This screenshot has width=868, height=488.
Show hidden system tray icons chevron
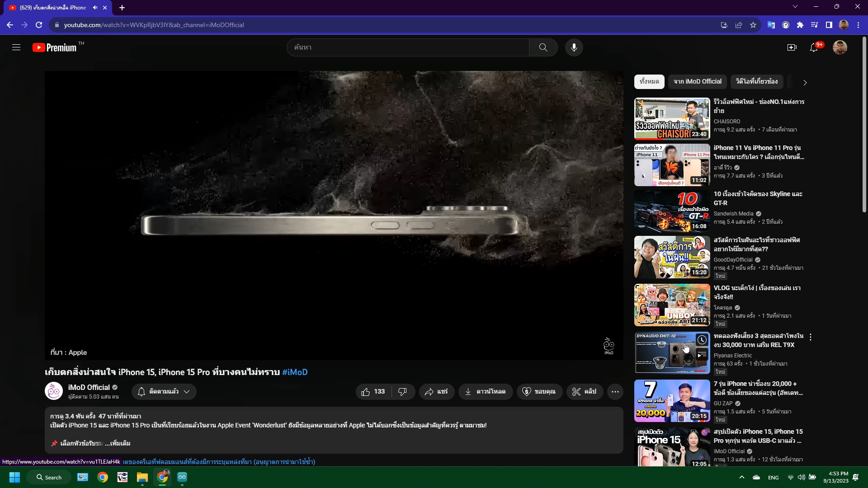point(741,477)
